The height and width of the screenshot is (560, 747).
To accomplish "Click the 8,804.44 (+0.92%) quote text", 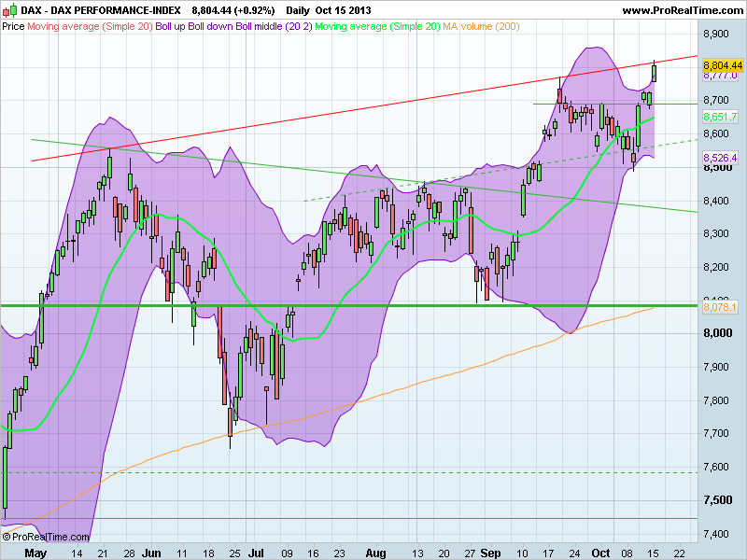I will [233, 10].
